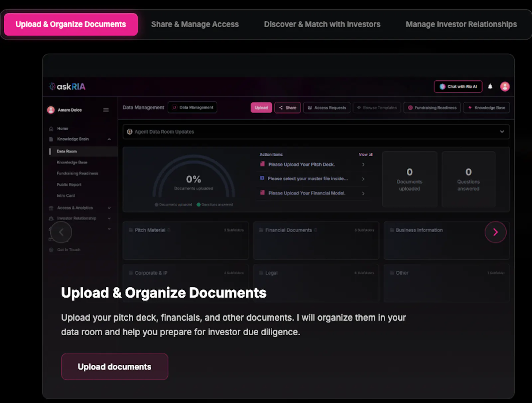Viewport: 532px width, 403px height.
Task: Collapse the Knowledge Brain section
Action: (x=109, y=139)
